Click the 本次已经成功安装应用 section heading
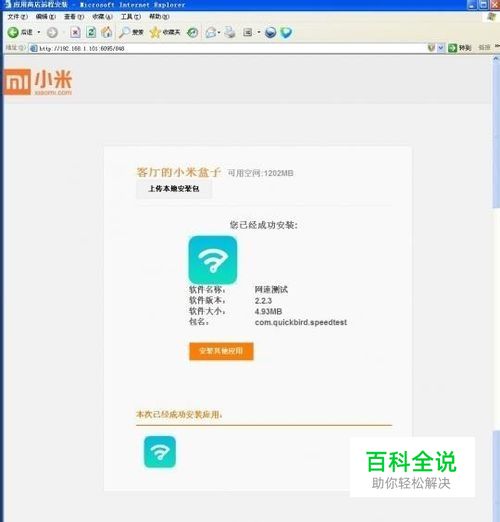The image size is (500, 522). 179,415
